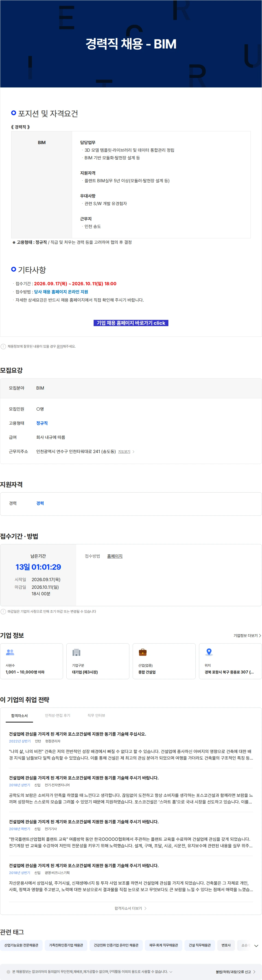
Task: Select the 건설 직무채용관 tag
Action: pyautogui.click(x=200, y=945)
